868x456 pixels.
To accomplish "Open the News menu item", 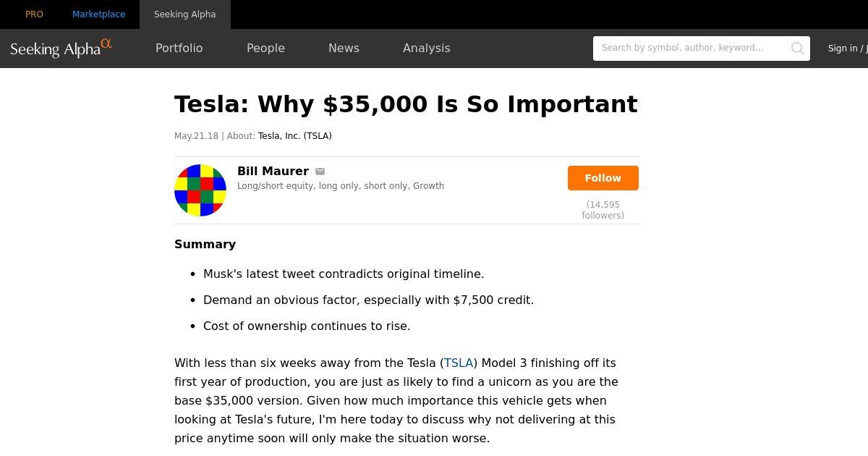I will pyautogui.click(x=344, y=48).
